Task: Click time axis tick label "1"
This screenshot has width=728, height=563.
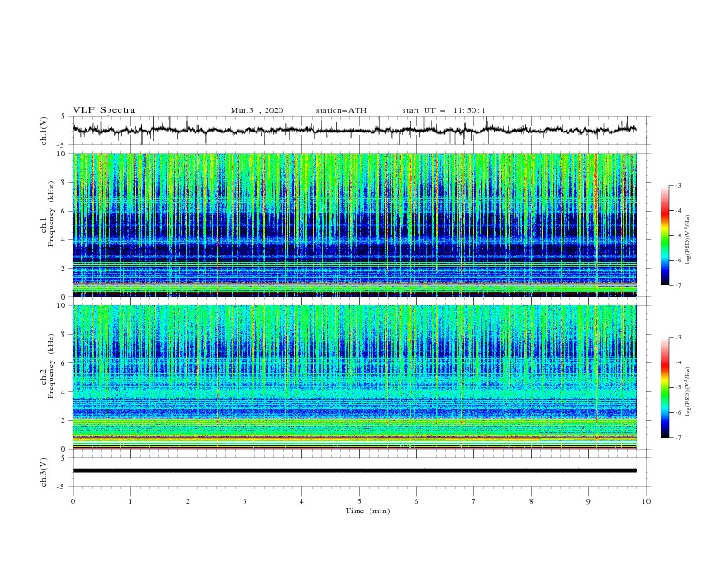Action: coord(130,501)
